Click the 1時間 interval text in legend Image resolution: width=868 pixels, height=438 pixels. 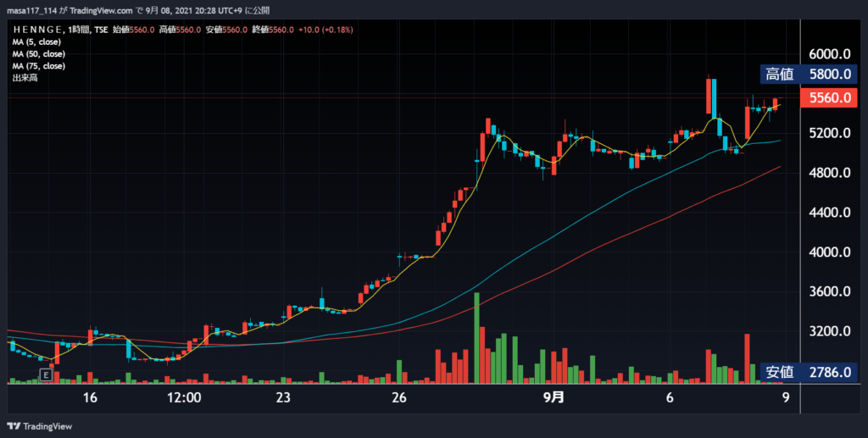(x=79, y=30)
